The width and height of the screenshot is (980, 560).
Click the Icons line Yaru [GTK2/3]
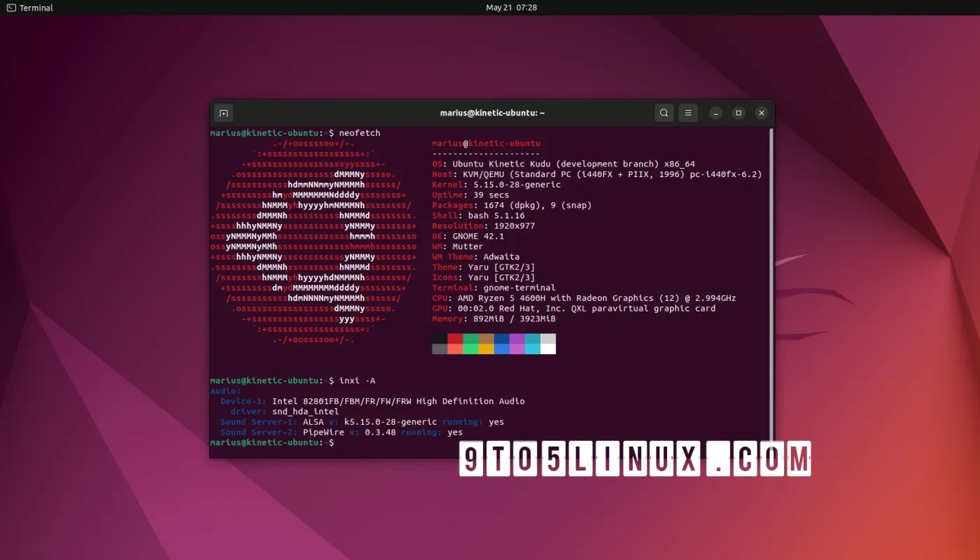click(483, 278)
